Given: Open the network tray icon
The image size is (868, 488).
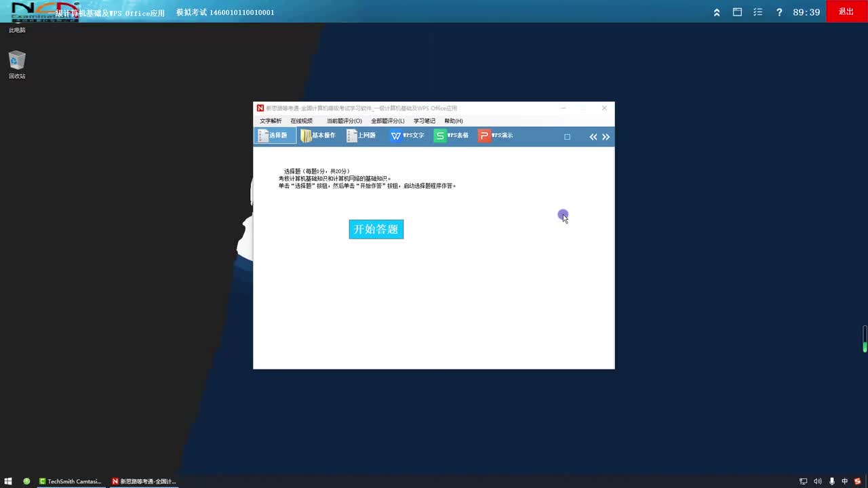Looking at the screenshot, I should (x=804, y=481).
